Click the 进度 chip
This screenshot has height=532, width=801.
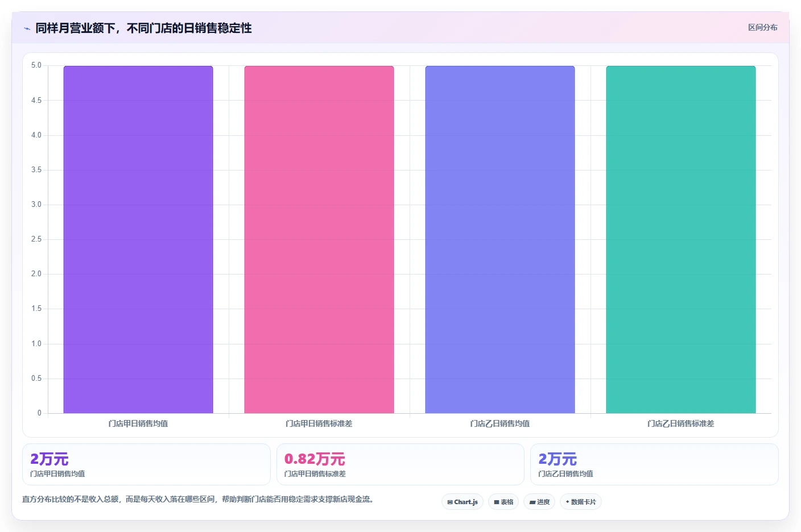tap(539, 502)
